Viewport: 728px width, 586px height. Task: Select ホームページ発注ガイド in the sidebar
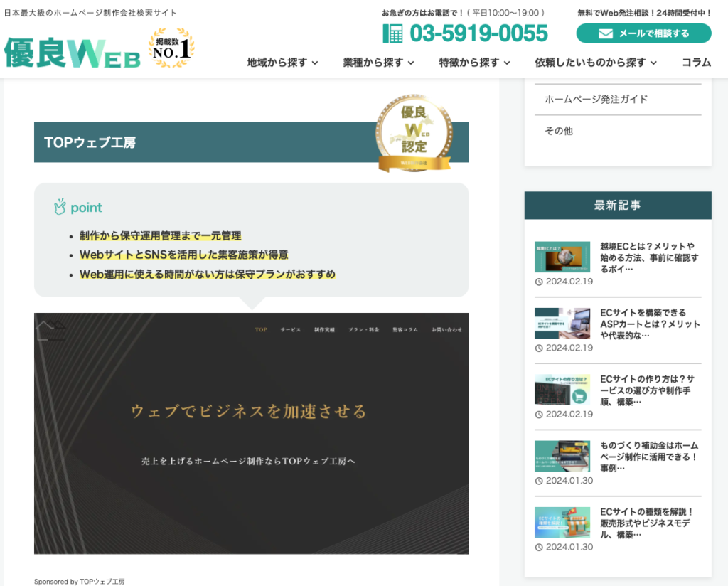596,100
